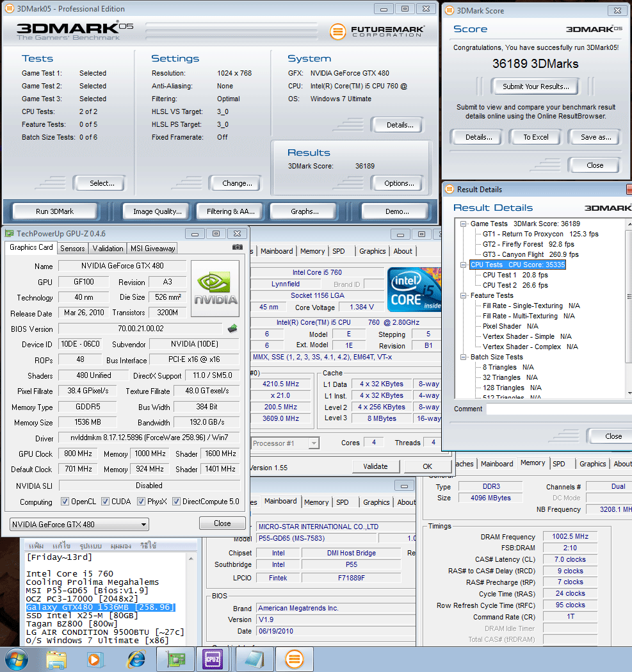This screenshot has height=672, width=632.
Task: Switch to 3DMark orange taskbar icon
Action: coord(295,660)
